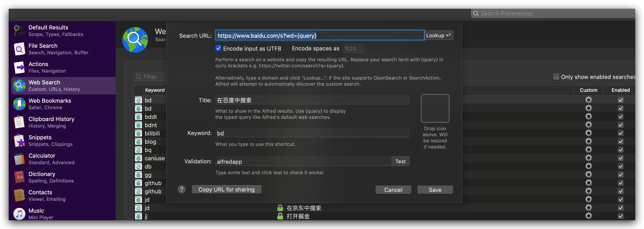Click Copy URL for sharing

(x=226, y=189)
